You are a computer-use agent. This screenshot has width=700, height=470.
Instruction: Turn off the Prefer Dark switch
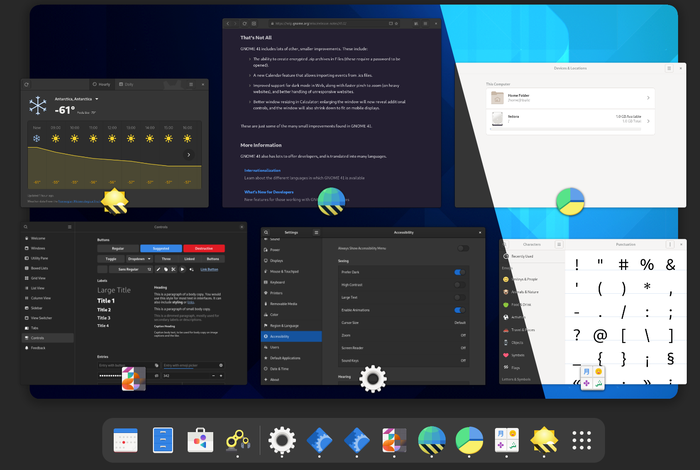[x=460, y=272]
